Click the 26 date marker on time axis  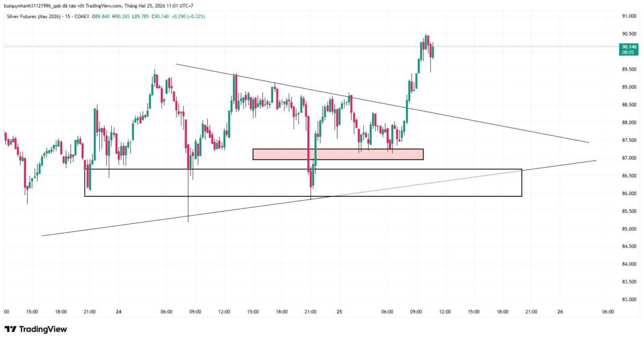coord(560,311)
